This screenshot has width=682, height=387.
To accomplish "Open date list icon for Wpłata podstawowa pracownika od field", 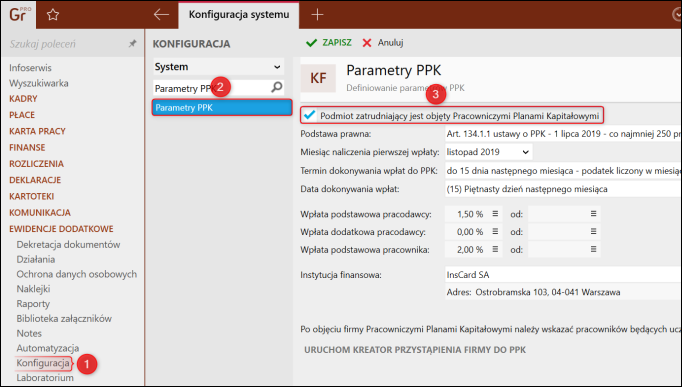I will click(x=593, y=249).
